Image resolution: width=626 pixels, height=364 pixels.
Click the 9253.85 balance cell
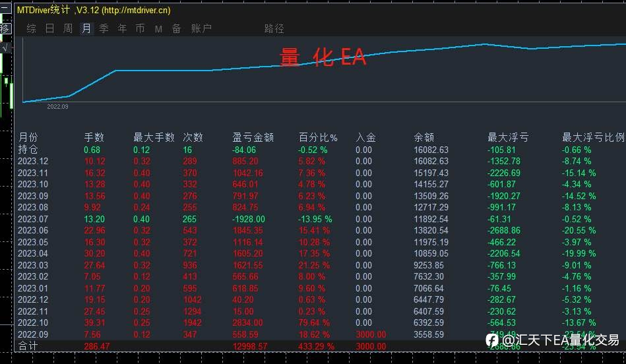[x=429, y=265]
